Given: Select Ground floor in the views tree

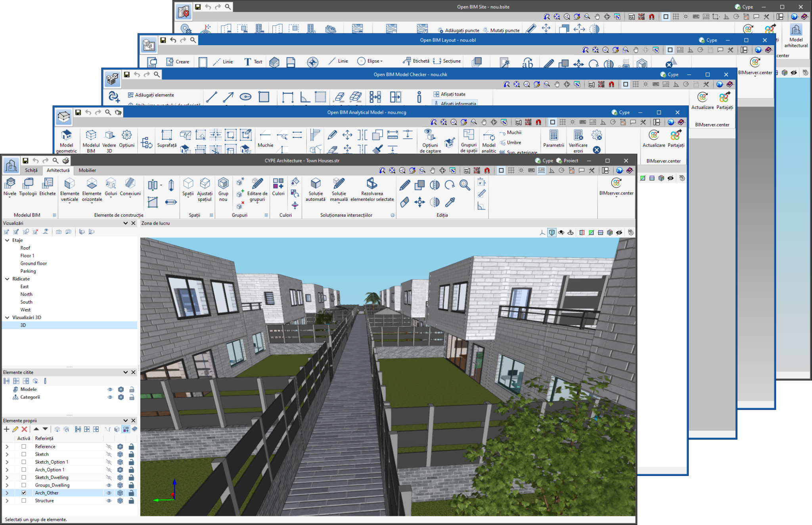Looking at the screenshot, I should pos(34,263).
